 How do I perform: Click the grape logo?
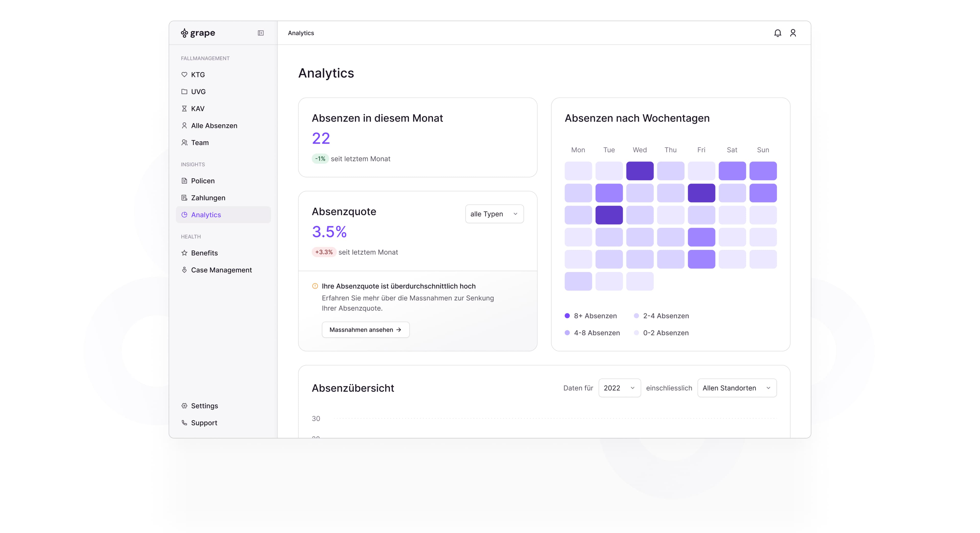point(198,33)
